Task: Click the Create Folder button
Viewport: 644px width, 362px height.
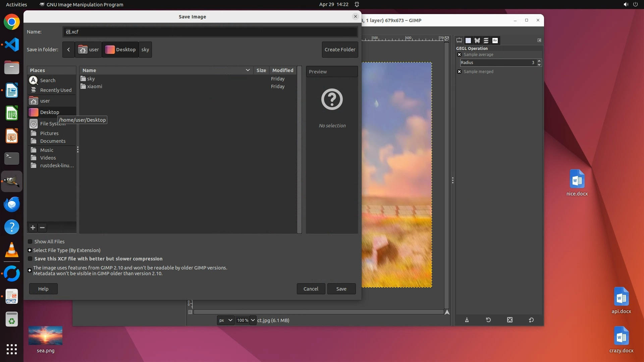Action: [x=340, y=50]
